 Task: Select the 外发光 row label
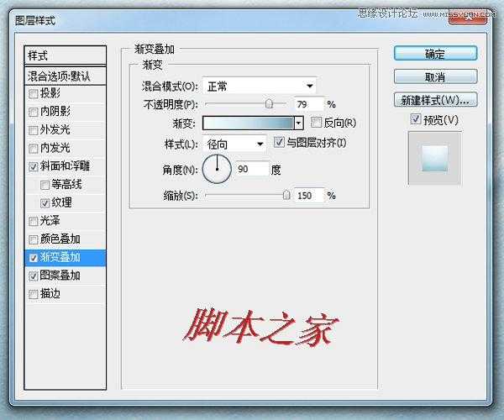tap(55, 130)
